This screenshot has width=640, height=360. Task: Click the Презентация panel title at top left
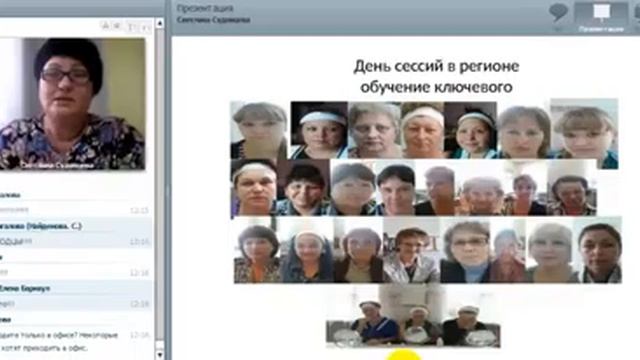click(x=205, y=8)
